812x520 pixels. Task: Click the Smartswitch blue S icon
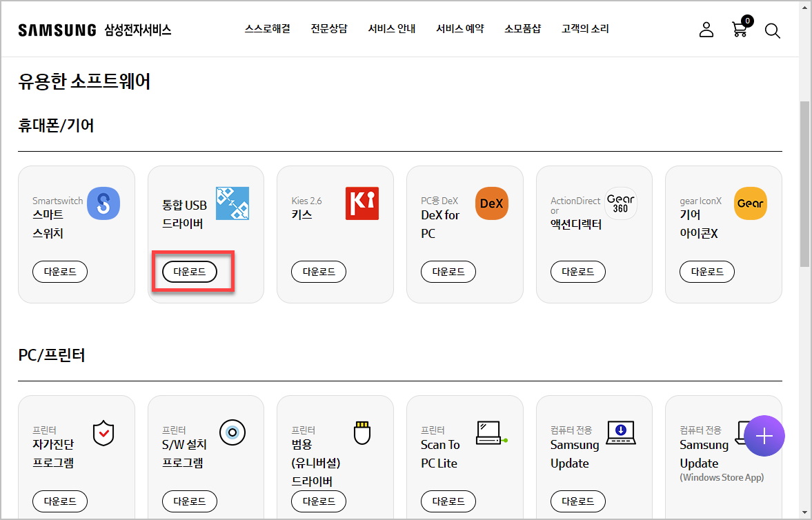(x=103, y=203)
